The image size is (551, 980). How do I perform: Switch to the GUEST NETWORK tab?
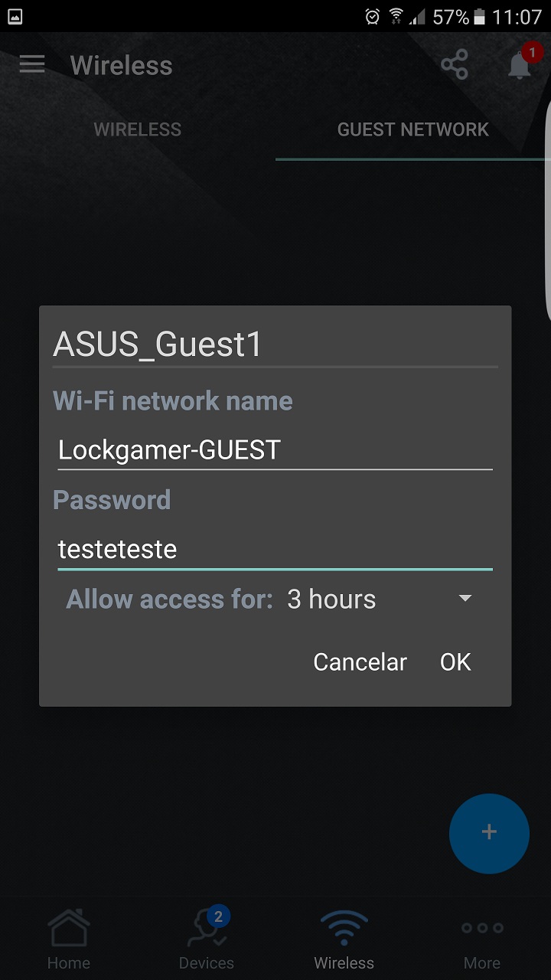(413, 129)
